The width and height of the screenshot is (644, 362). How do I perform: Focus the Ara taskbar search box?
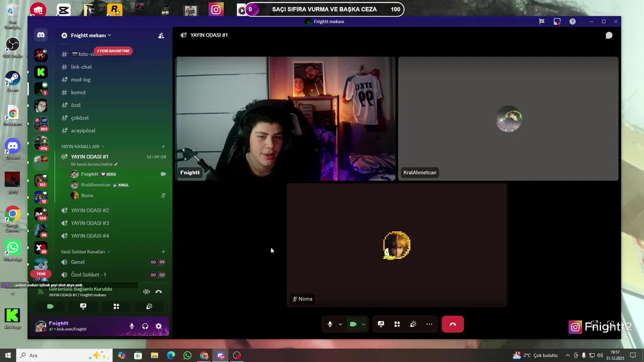65,355
